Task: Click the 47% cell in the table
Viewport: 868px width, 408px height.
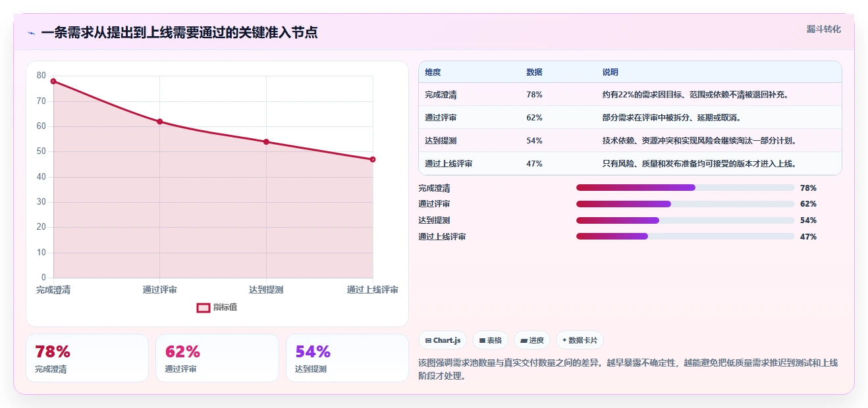Action: pyautogui.click(x=534, y=164)
